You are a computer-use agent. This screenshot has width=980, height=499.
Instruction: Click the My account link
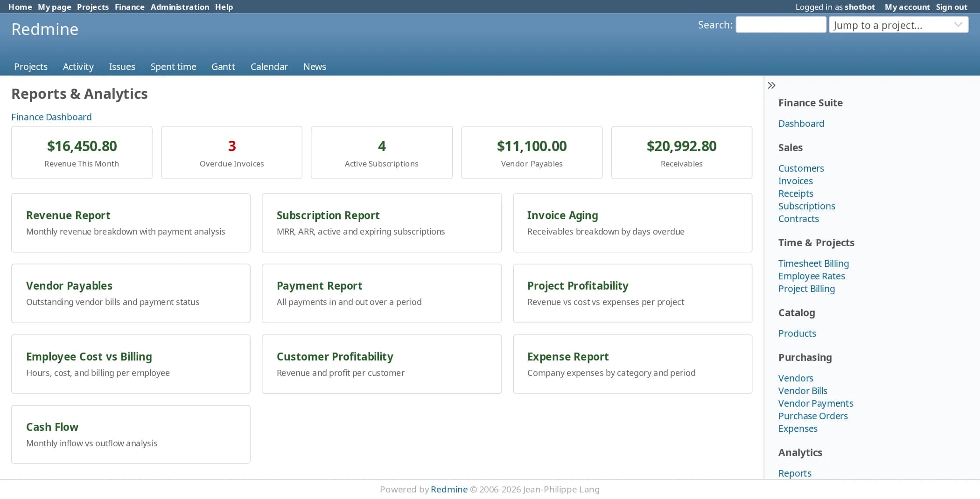(x=907, y=7)
